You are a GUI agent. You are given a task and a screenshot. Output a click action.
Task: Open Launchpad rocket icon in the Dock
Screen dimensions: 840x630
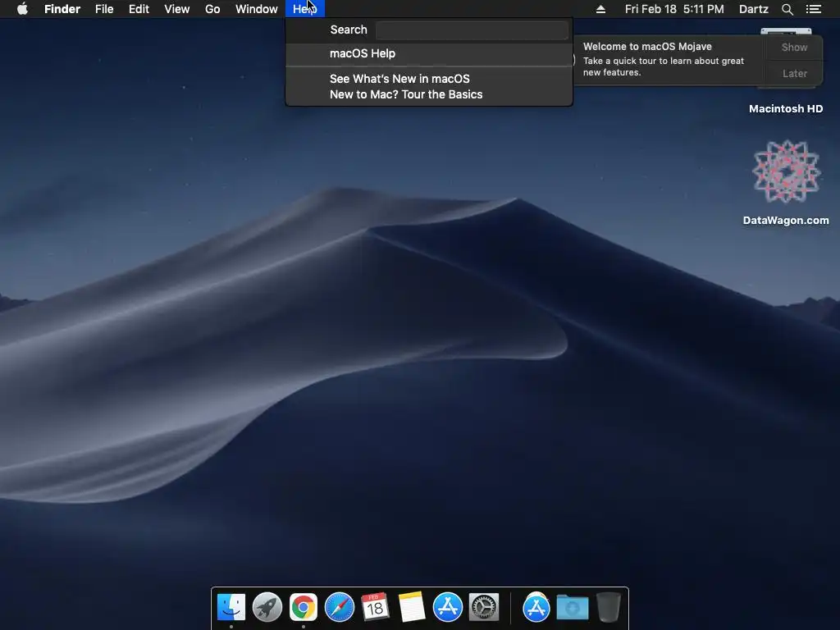(267, 608)
